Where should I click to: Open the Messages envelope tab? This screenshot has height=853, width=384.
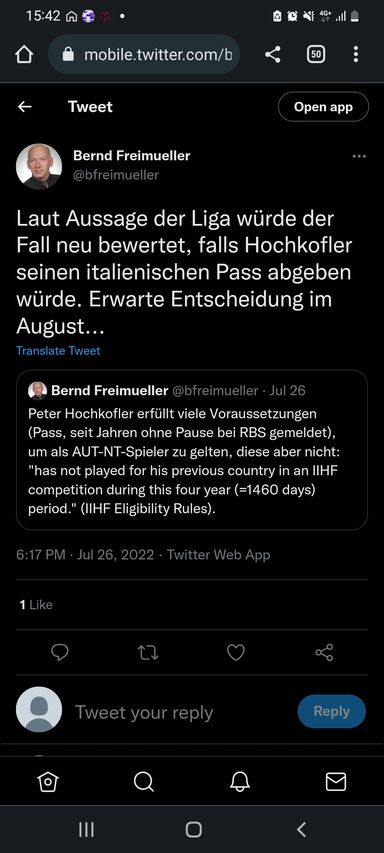click(x=336, y=782)
